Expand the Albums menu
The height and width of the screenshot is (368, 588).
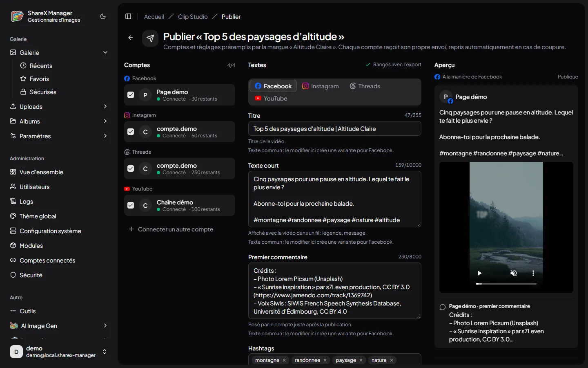tap(105, 121)
